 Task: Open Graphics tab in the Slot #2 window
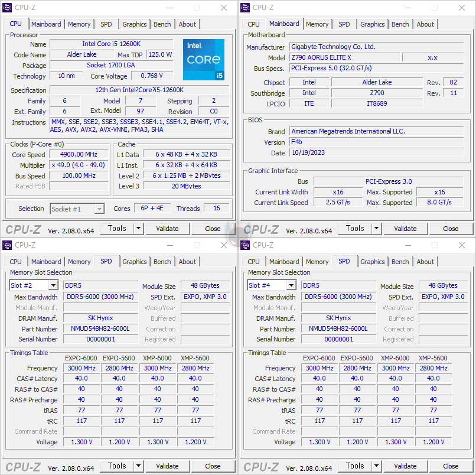135,262
